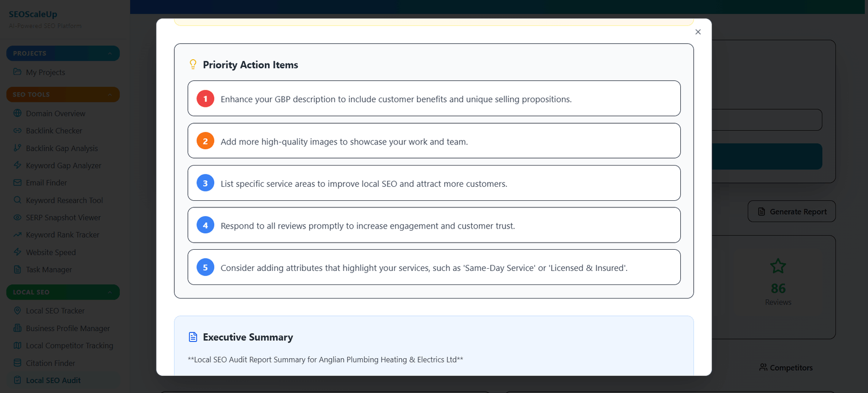Click the Keyword Gap Analyzer bolt icon
This screenshot has width=868, height=393.
pyautogui.click(x=17, y=165)
